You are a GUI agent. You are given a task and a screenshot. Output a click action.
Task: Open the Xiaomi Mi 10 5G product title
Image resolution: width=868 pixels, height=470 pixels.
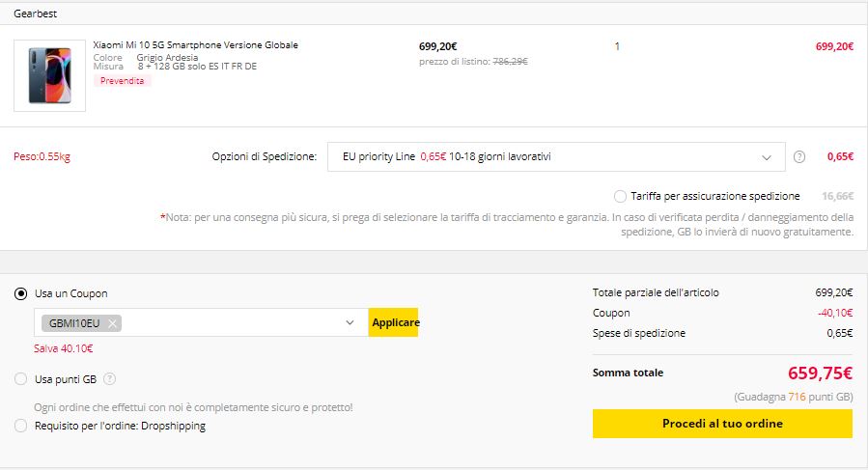click(x=195, y=44)
